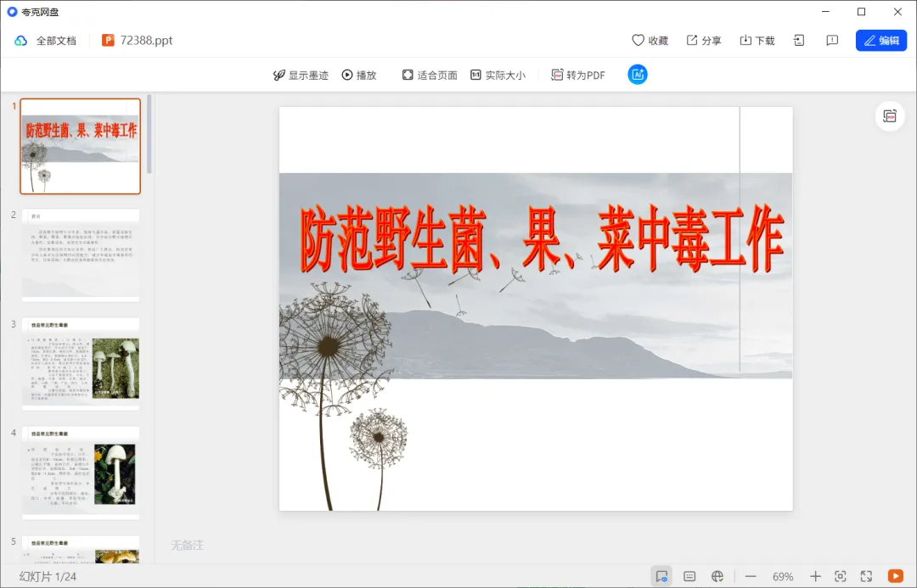Click the zoom in plus button

point(815,576)
